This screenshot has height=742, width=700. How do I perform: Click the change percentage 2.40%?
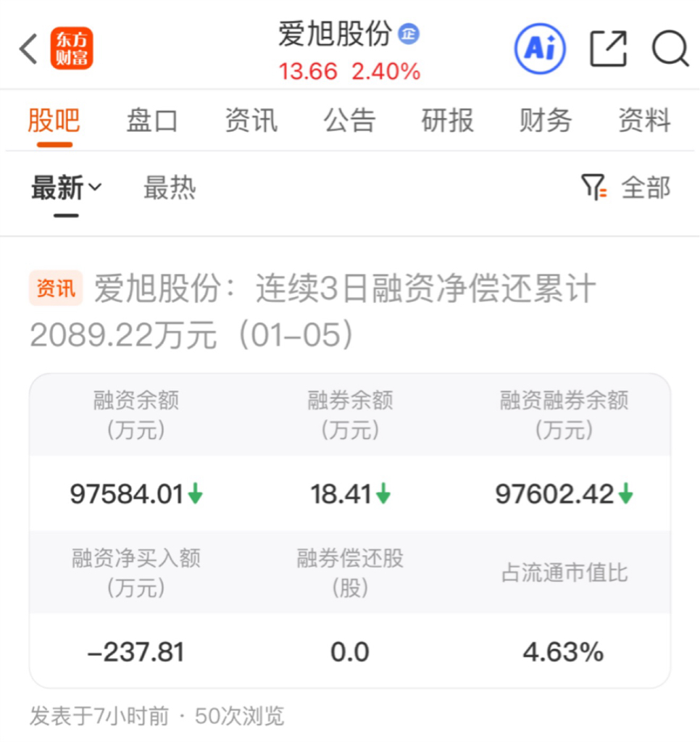click(386, 72)
